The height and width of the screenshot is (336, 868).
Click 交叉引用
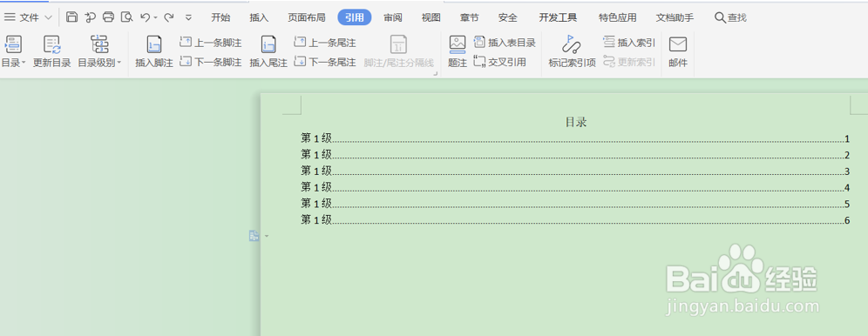point(500,62)
